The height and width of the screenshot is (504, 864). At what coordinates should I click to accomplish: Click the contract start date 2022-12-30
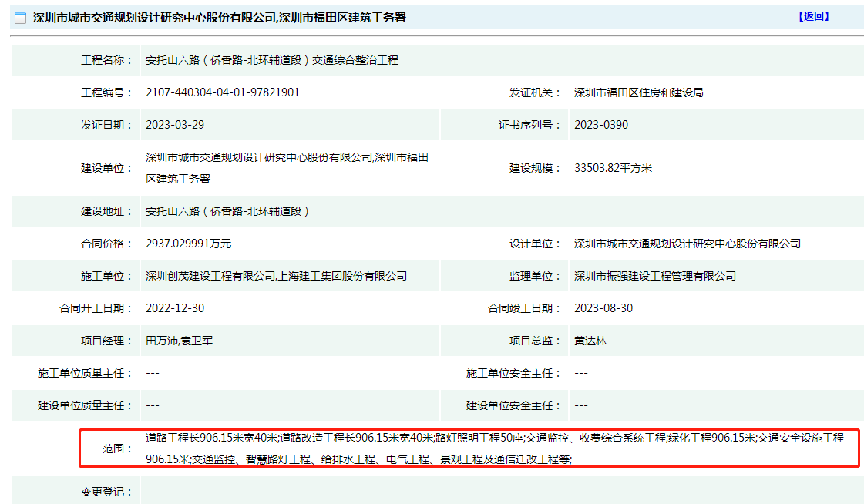[x=175, y=308]
